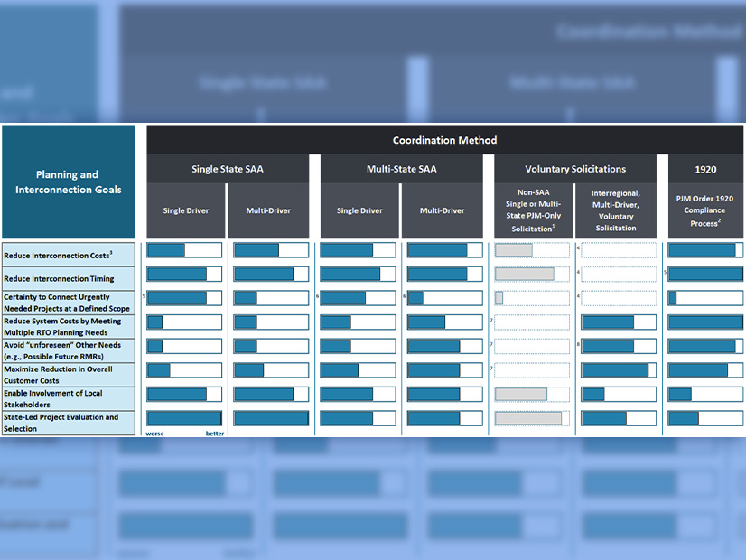This screenshot has height=560, width=746.
Task: Click the Enable Involvement of Local Stakeholders row
Action: tap(68, 399)
